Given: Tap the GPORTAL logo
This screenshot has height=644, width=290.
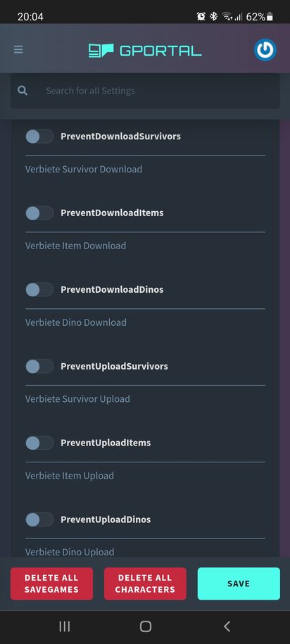Looking at the screenshot, I should 145,51.
